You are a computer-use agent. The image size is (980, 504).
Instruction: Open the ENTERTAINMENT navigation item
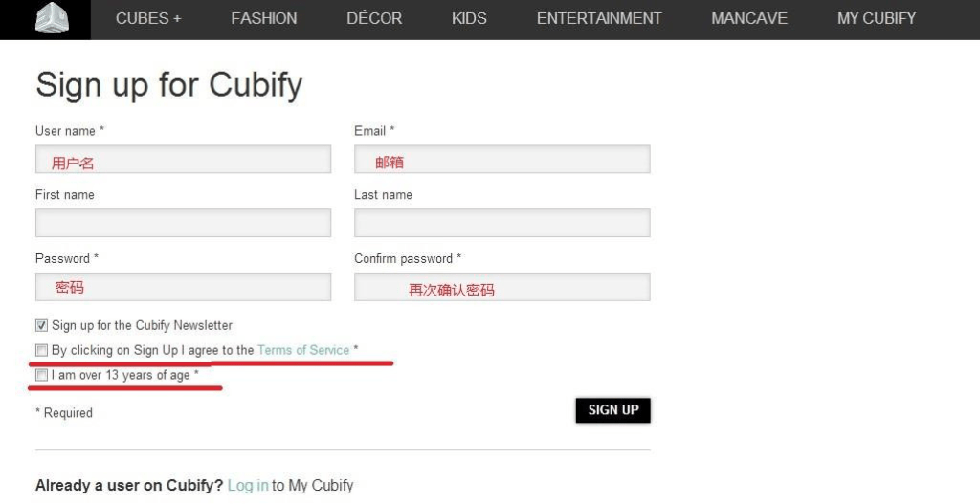tap(599, 18)
